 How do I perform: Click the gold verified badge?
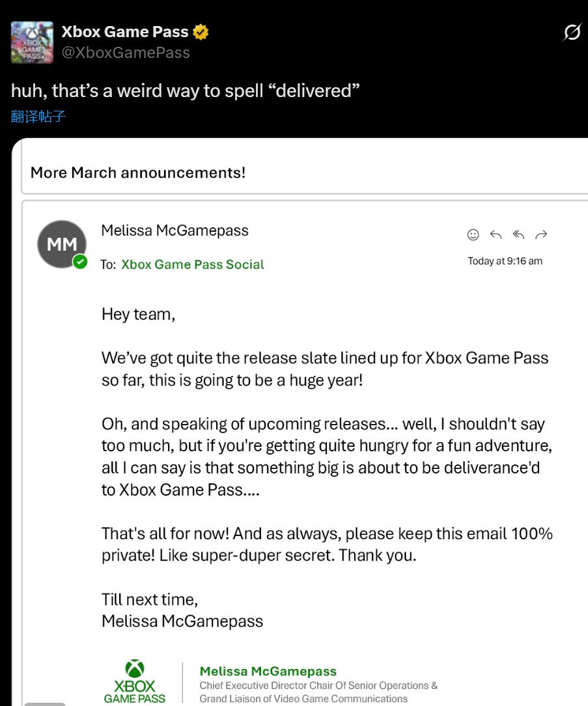coord(201,32)
